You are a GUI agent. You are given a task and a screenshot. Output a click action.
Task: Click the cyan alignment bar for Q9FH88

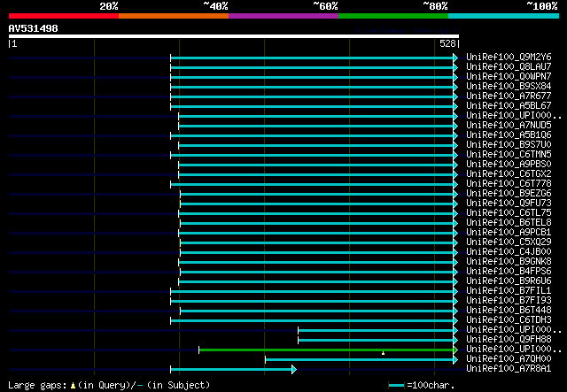pyautogui.click(x=376, y=340)
